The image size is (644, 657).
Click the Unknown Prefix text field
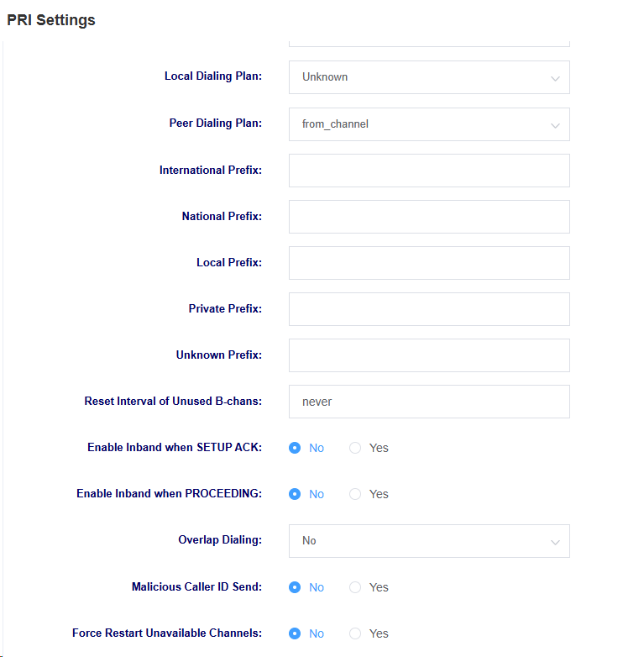point(429,355)
